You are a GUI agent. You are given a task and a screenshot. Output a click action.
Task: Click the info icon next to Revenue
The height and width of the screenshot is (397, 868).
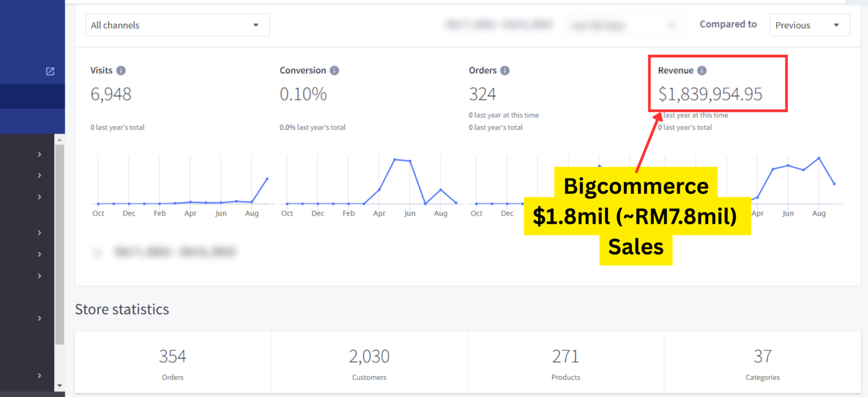[x=702, y=71]
